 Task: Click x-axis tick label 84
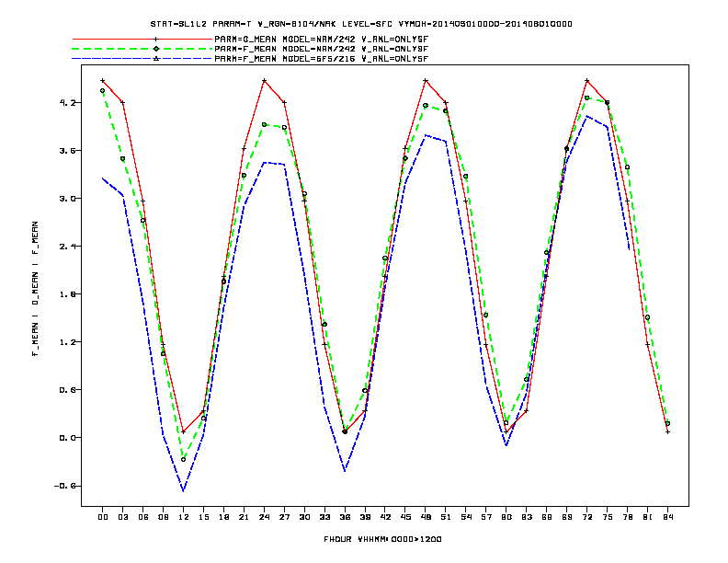[x=667, y=517]
